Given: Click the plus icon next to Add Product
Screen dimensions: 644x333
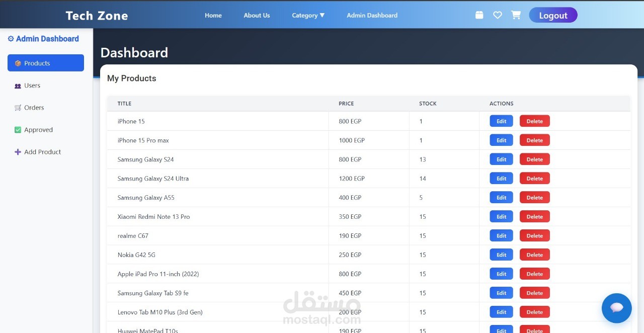Looking at the screenshot, I should 18,152.
